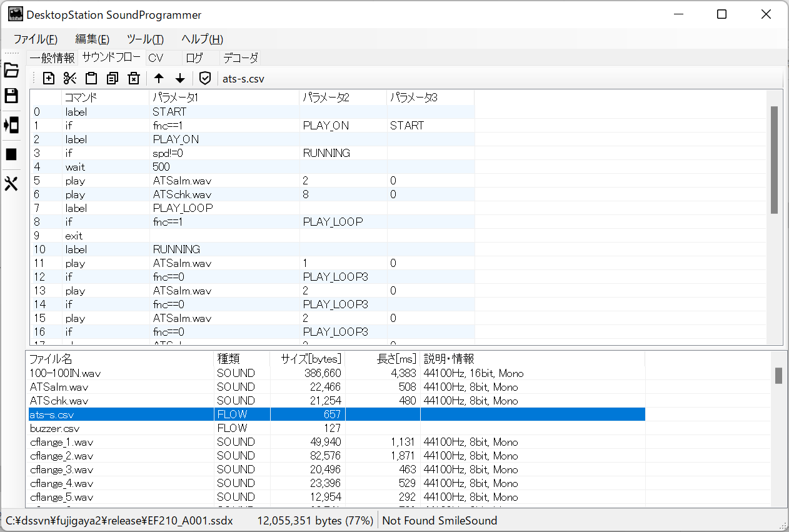Switch to the デコーダ tab

click(241, 58)
